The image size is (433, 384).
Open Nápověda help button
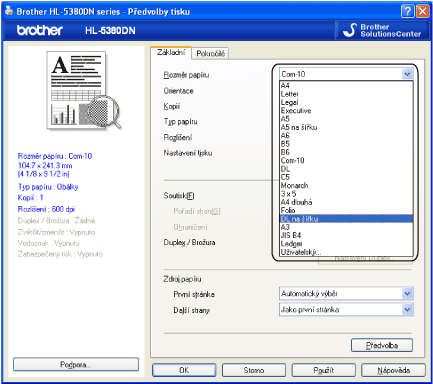coord(393,370)
